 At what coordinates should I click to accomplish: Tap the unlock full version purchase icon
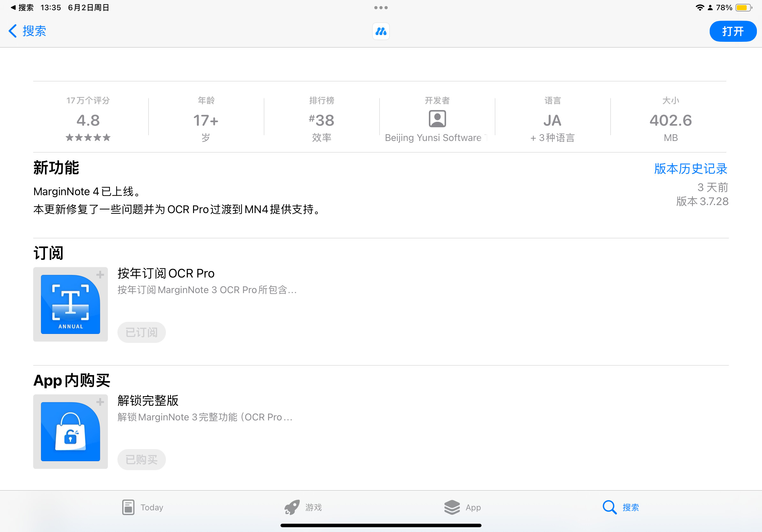point(70,432)
